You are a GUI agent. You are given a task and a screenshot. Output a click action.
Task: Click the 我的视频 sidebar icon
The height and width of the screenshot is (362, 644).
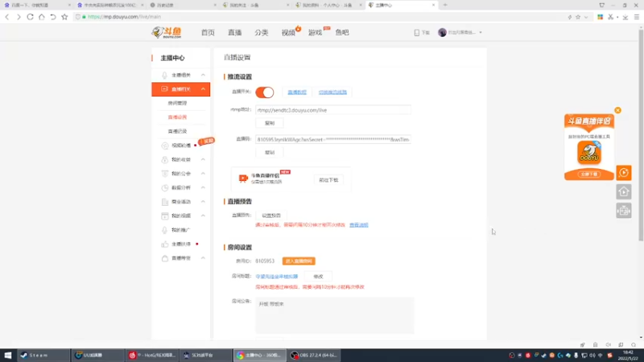pos(165,216)
